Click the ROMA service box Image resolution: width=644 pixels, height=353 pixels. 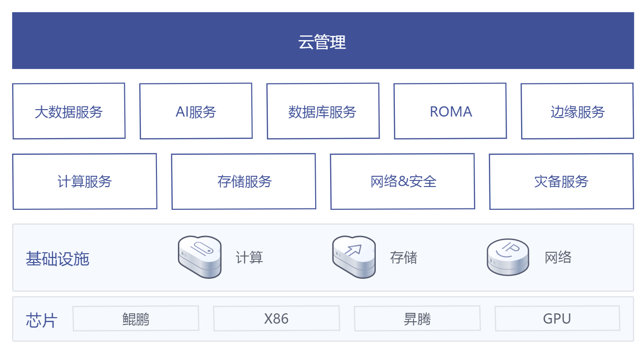(x=450, y=111)
